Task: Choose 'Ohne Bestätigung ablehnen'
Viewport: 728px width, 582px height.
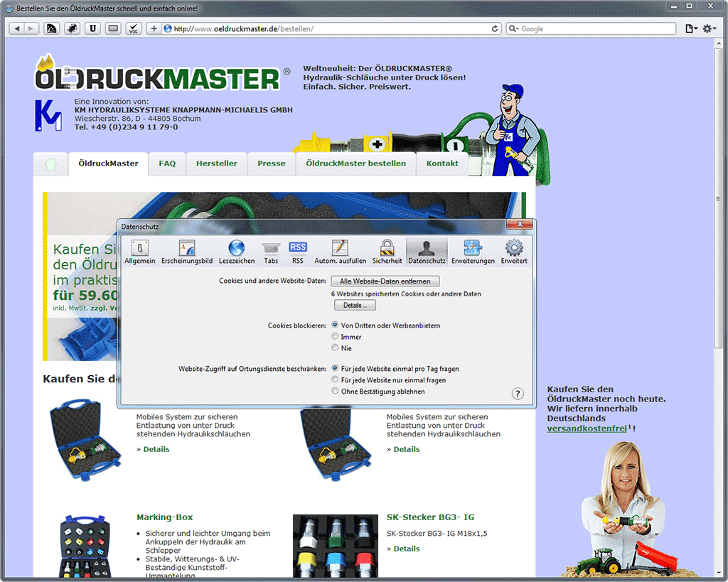Action: tap(335, 391)
